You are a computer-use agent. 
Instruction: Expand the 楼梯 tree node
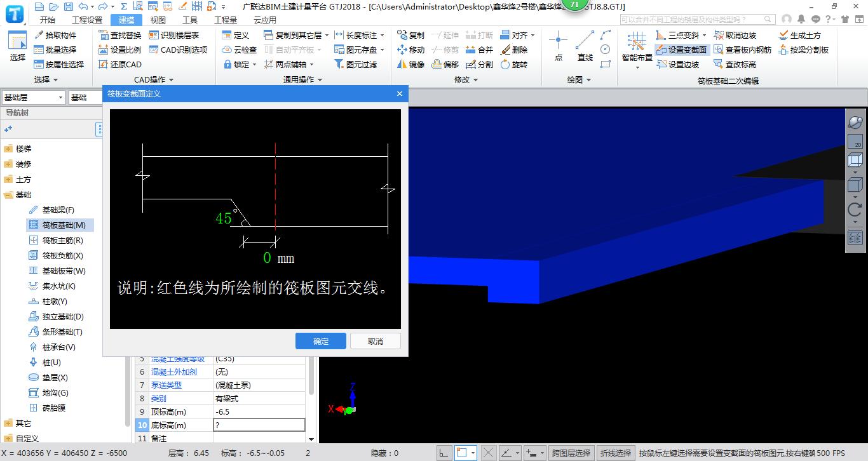[8, 149]
